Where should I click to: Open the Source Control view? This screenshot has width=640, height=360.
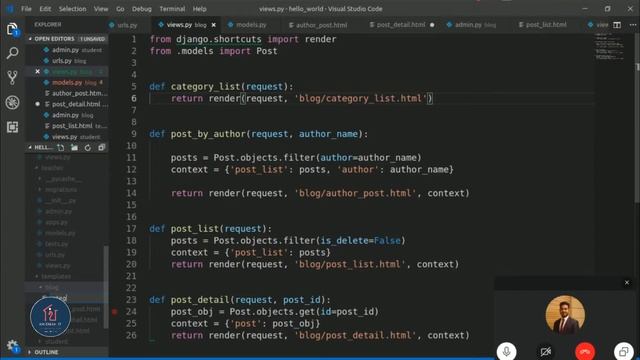point(12,78)
